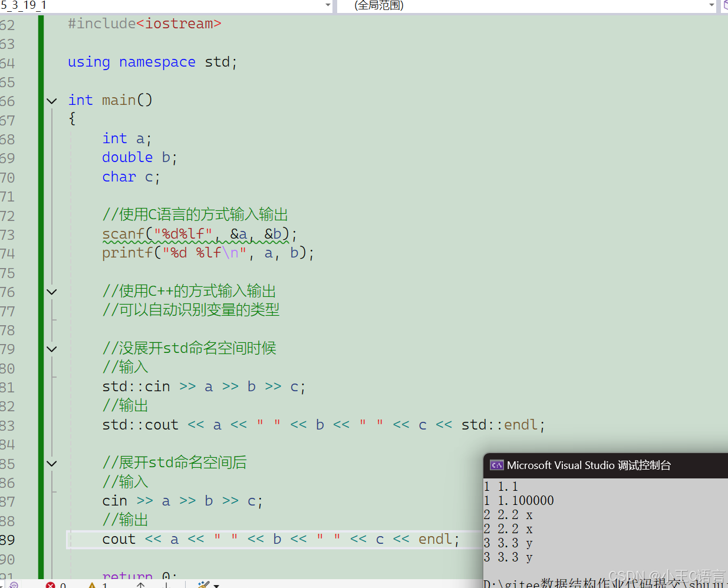Click the comment //没展开std命名空间时候
728x588 pixels.
click(x=189, y=348)
